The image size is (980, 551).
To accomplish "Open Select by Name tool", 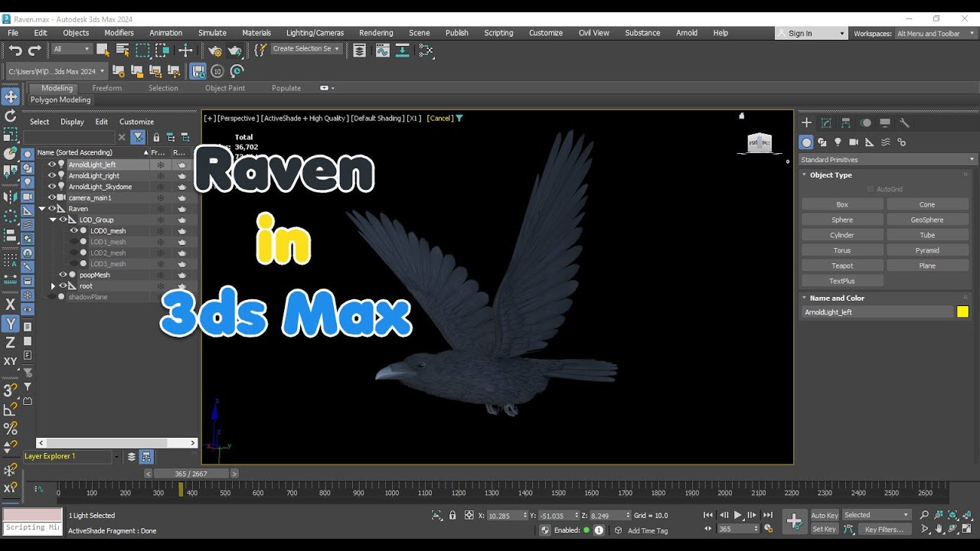I will tap(122, 51).
